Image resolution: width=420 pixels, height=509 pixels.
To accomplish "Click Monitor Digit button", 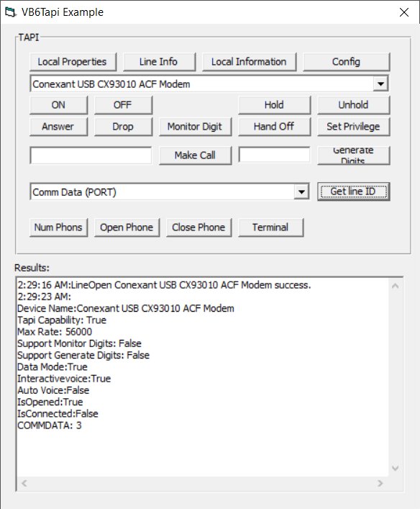I will tap(195, 127).
